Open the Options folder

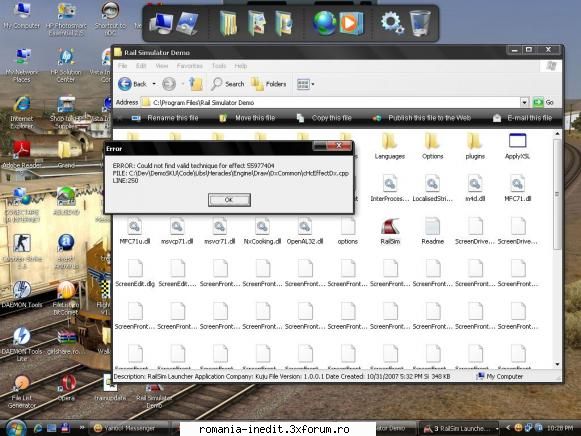pyautogui.click(x=432, y=147)
